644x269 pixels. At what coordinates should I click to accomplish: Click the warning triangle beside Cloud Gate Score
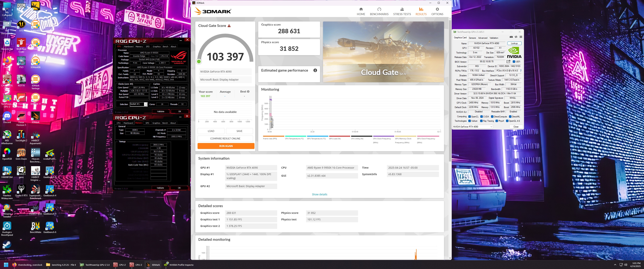tap(229, 26)
